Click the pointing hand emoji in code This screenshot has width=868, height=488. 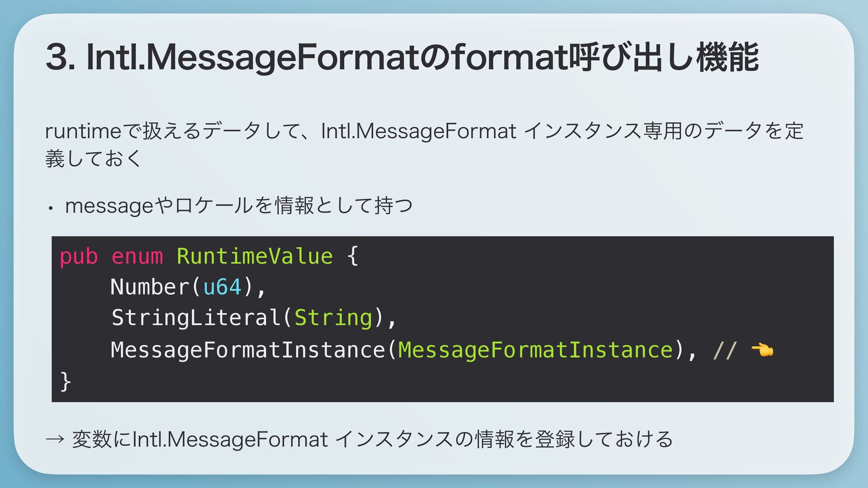pos(762,350)
